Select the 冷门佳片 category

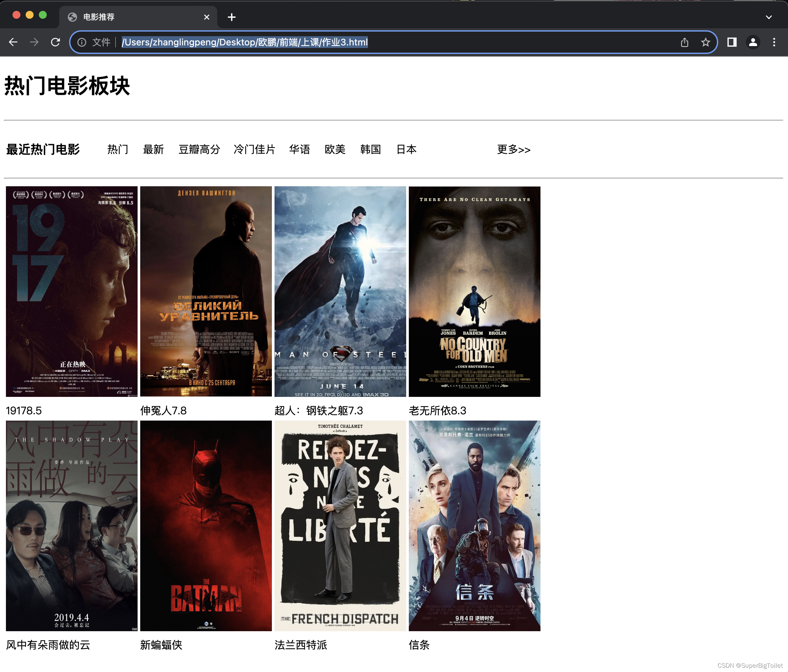click(254, 149)
